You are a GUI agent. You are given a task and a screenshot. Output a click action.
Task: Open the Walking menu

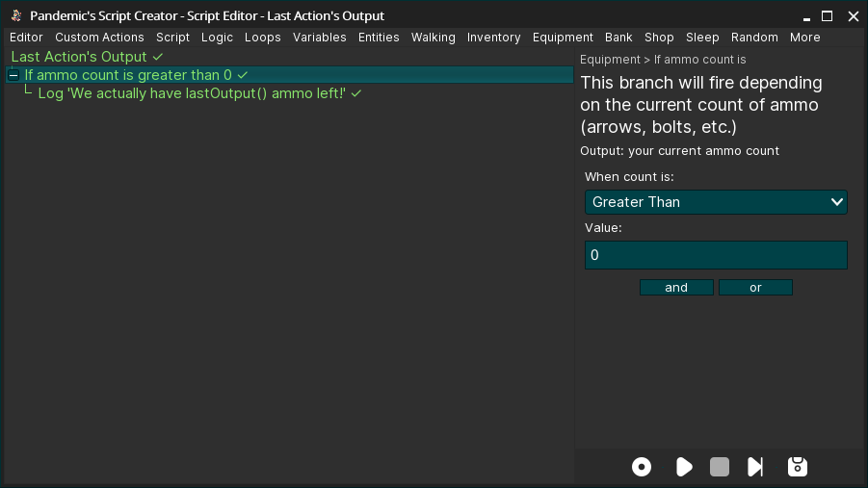(433, 38)
